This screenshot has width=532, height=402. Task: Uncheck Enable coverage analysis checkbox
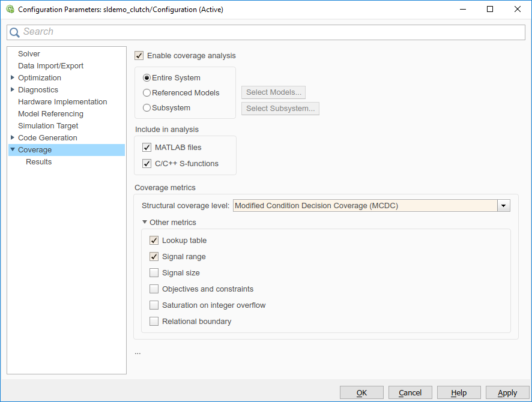[x=139, y=56]
